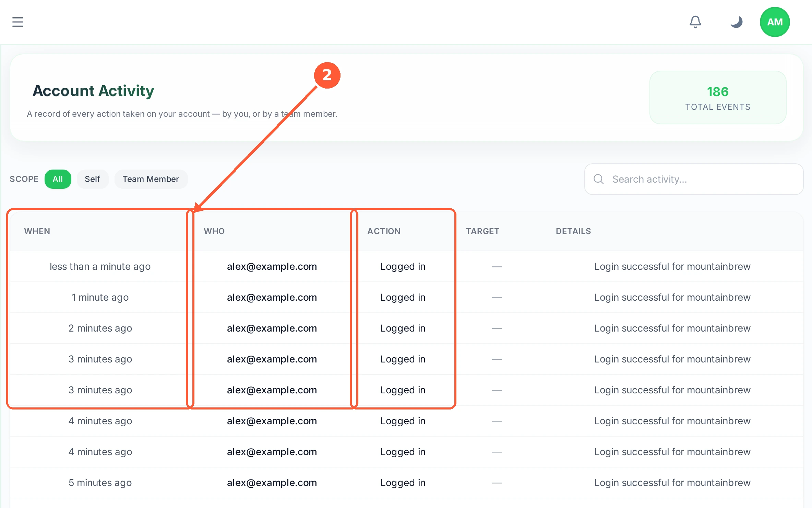Image resolution: width=812 pixels, height=508 pixels.
Task: Click the search magnifier icon
Action: tap(599, 179)
